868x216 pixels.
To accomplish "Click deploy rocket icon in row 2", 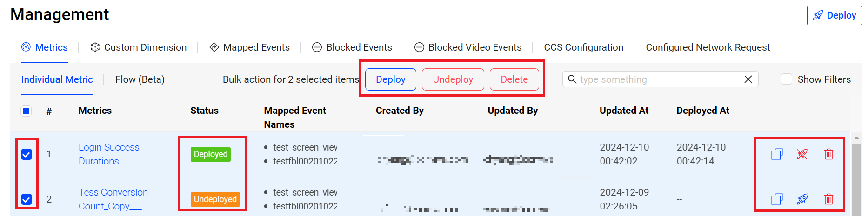I will tap(802, 199).
